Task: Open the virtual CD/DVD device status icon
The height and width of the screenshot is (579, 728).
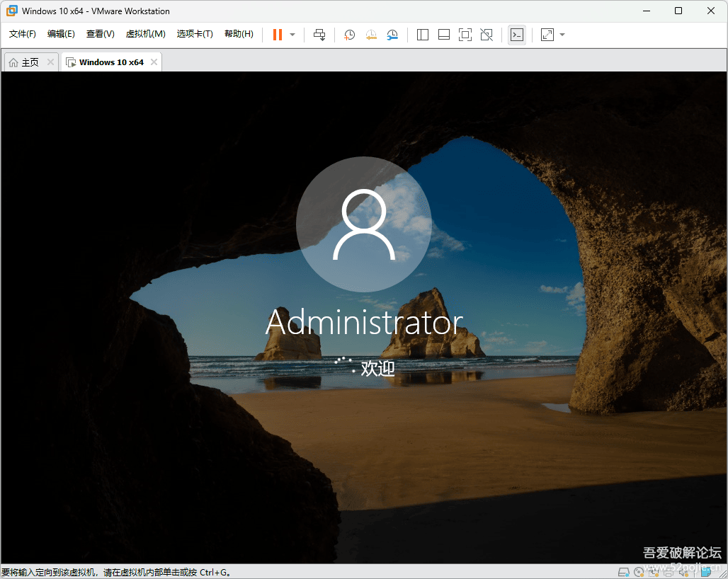Action: click(639, 572)
